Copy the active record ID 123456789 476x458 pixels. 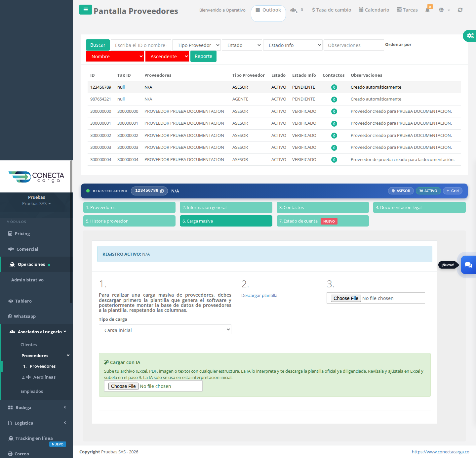pyautogui.click(x=162, y=191)
